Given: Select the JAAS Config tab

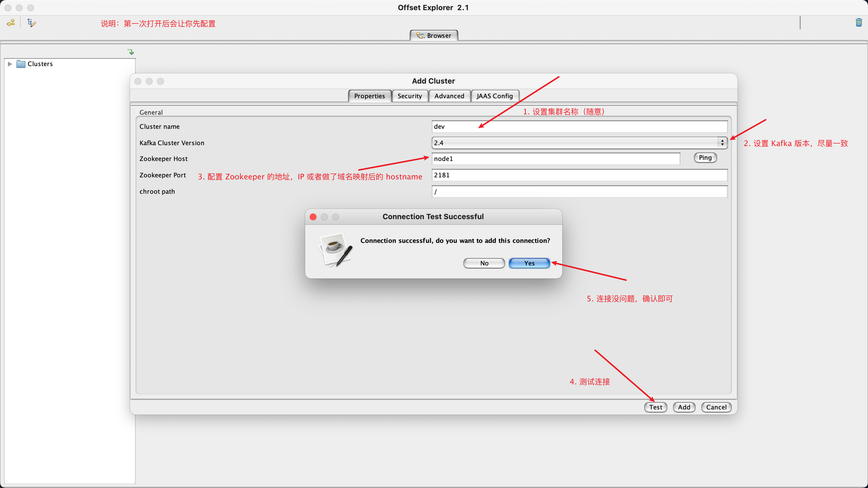Looking at the screenshot, I should point(495,96).
